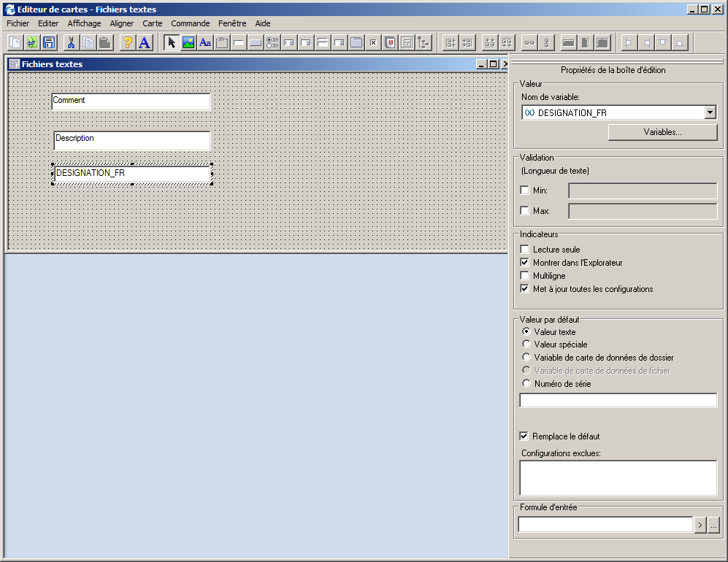Enable the Min text length checkbox

(525, 190)
